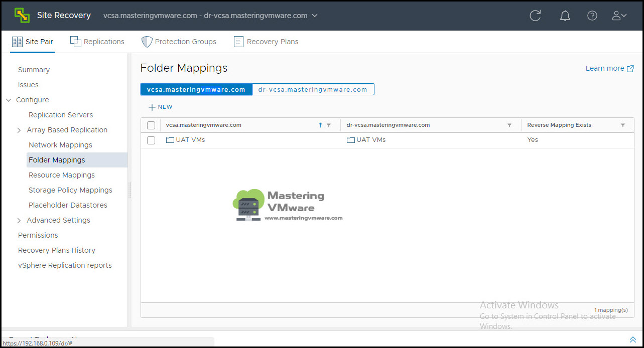Viewport: 644px width, 348px height.
Task: Open Storage Policy Mappings
Action: (x=70, y=190)
